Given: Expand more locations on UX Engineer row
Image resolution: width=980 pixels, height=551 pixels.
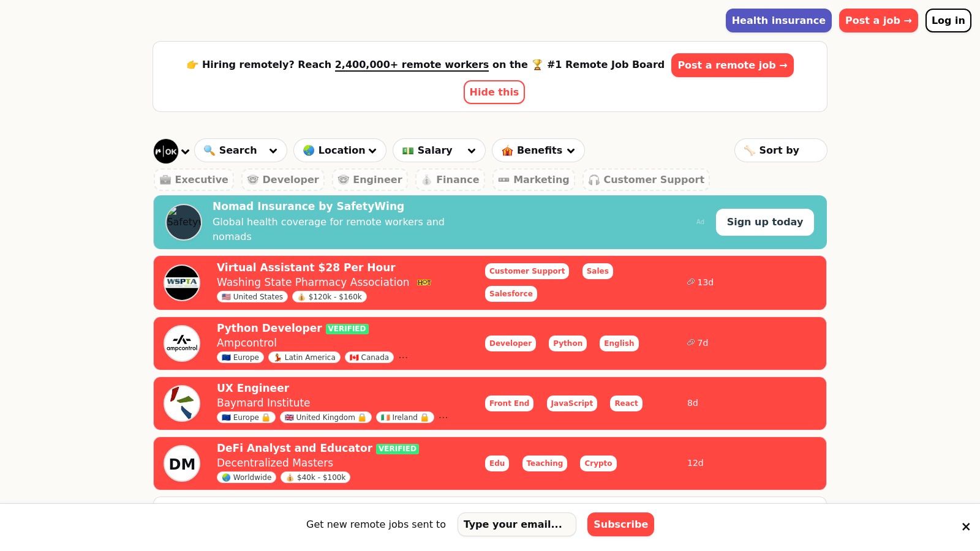Looking at the screenshot, I should 443,418.
